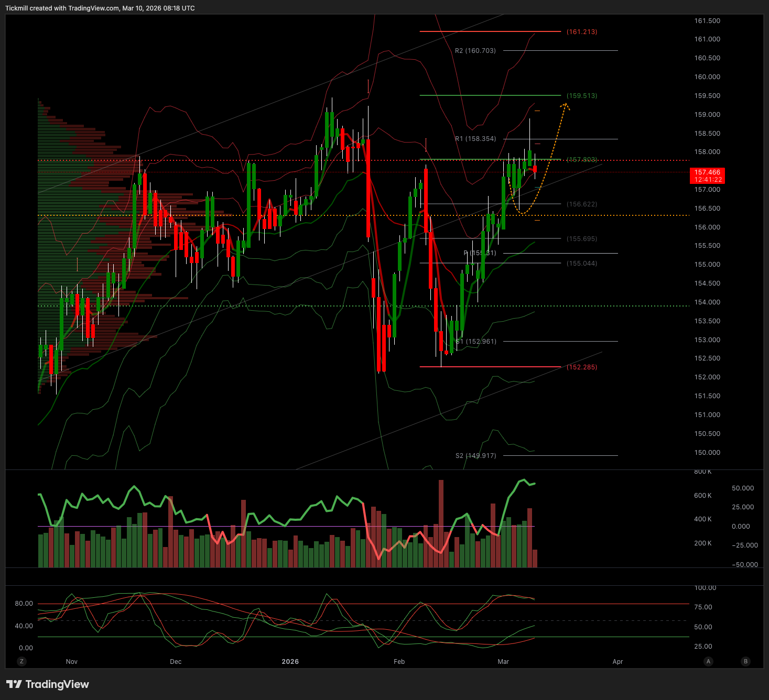Click the gray level label (155.695)
Image resolution: width=769 pixels, height=700 pixels.
tap(582, 239)
